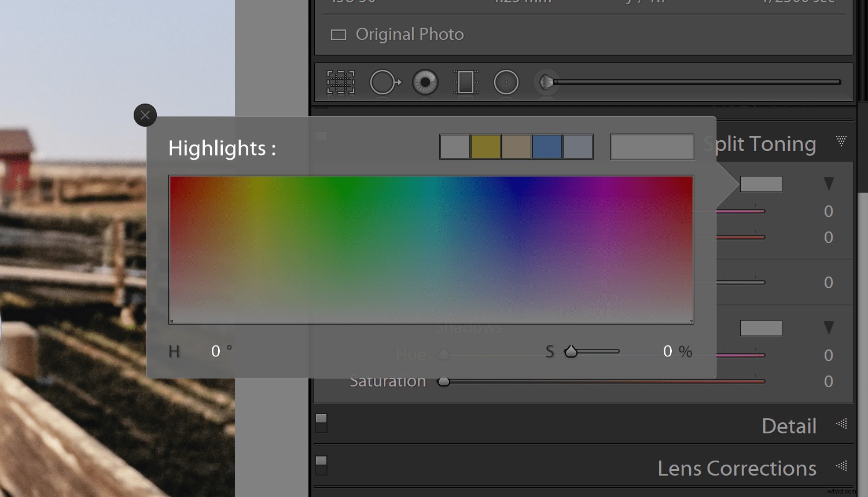Select the Crop Overlay tool
Image resolution: width=868 pixels, height=497 pixels.
point(340,82)
